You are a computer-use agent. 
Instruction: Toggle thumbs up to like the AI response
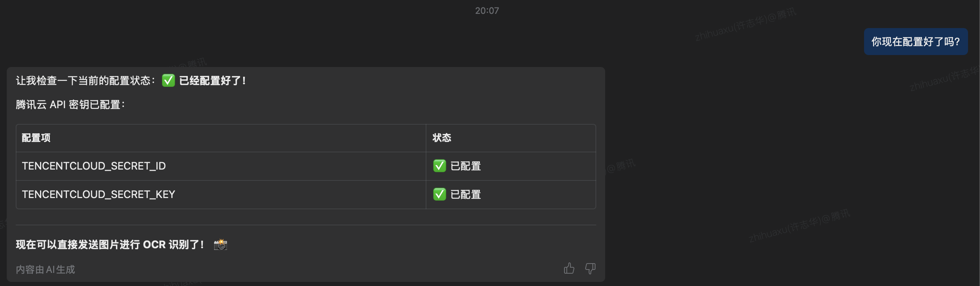point(569,268)
